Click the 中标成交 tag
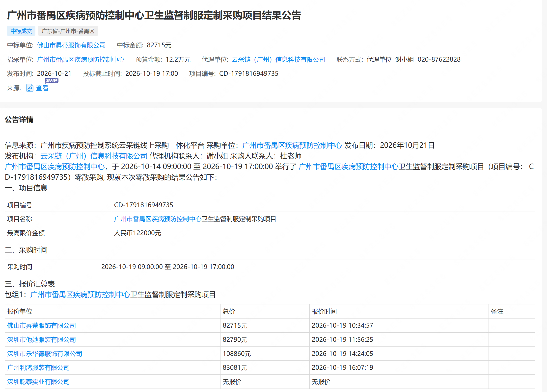Viewport: 547px width, 392px height. coord(21,31)
